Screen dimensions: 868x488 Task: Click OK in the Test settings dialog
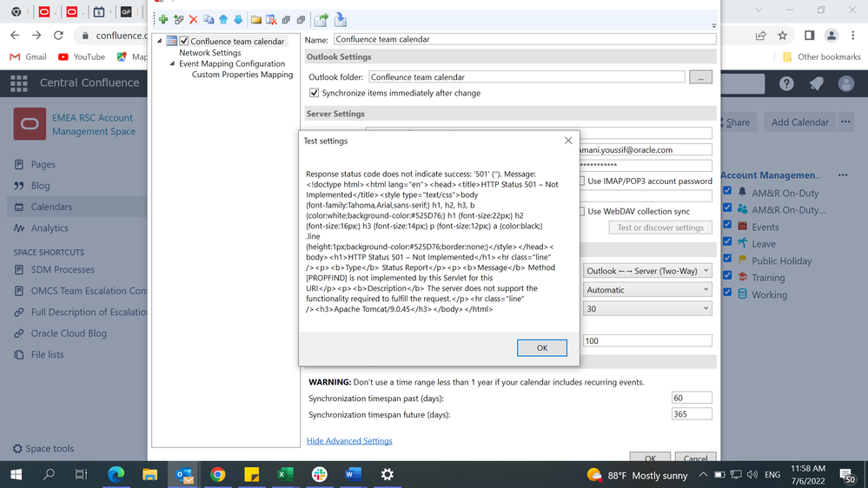[x=542, y=348]
